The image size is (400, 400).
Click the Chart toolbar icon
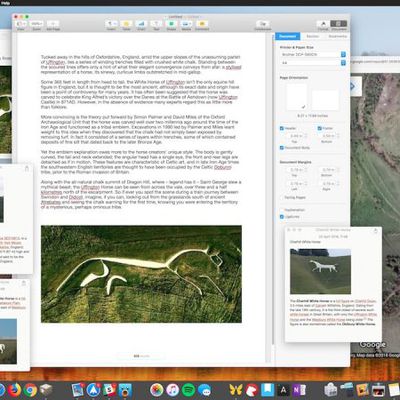141,24
